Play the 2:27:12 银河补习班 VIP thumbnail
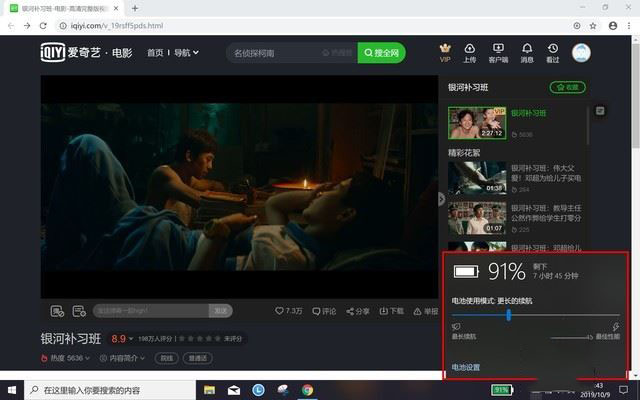Image resolution: width=640 pixels, height=400 pixels. [x=477, y=123]
